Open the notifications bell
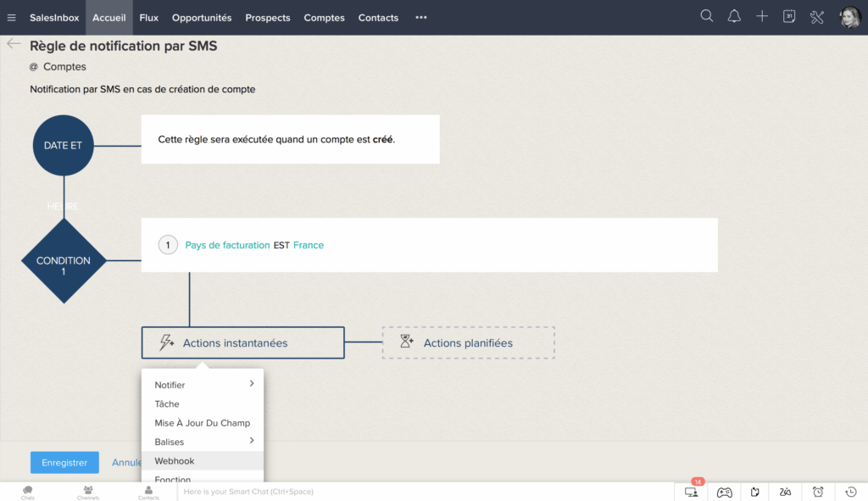 coord(734,16)
